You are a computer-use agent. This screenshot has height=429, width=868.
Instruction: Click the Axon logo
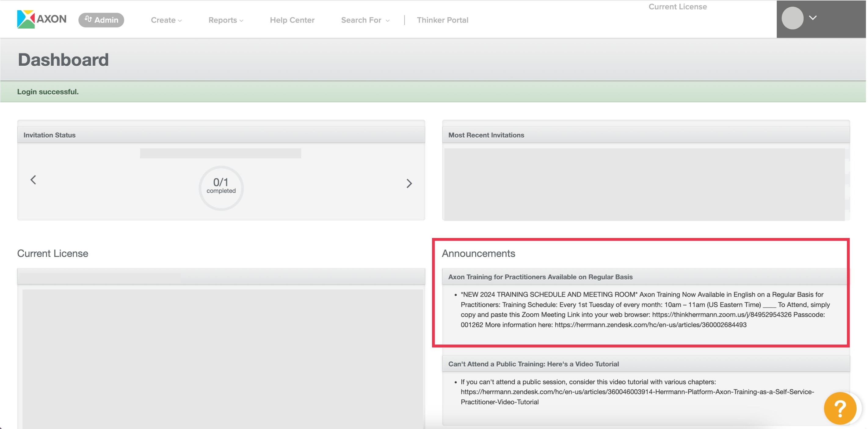coord(42,19)
